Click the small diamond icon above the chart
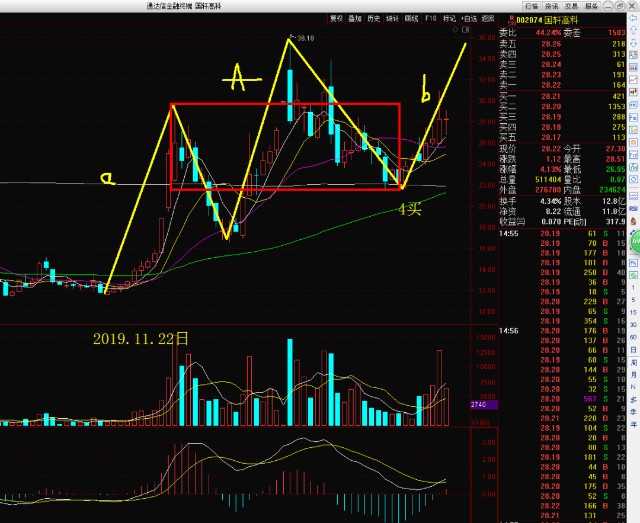Screen dimensions: 640x523 coord(456,30)
